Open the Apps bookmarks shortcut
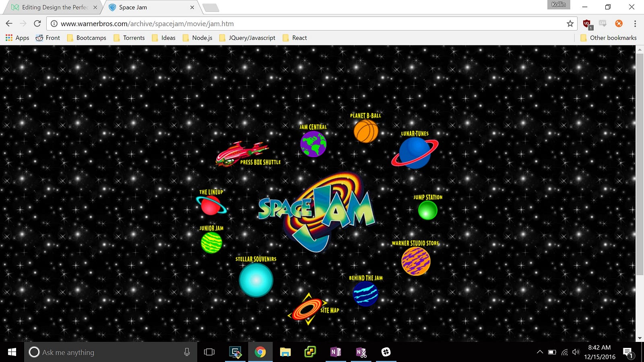 pyautogui.click(x=17, y=38)
